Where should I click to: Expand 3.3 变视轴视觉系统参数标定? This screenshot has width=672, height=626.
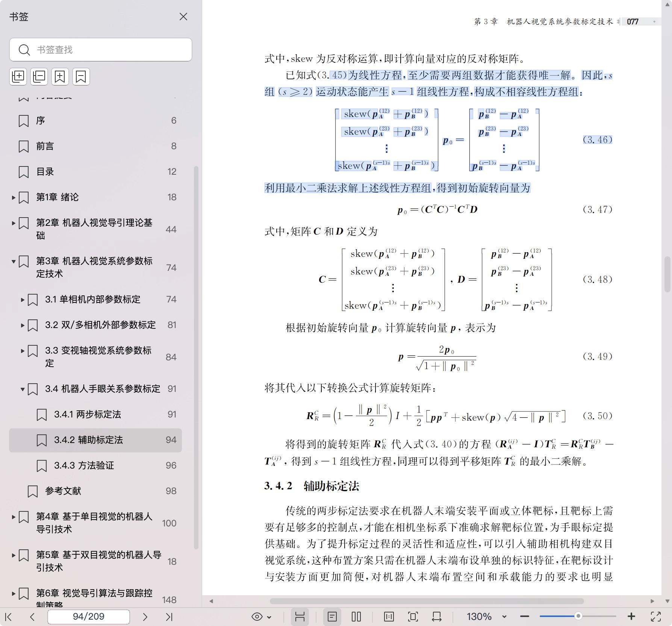click(x=23, y=351)
